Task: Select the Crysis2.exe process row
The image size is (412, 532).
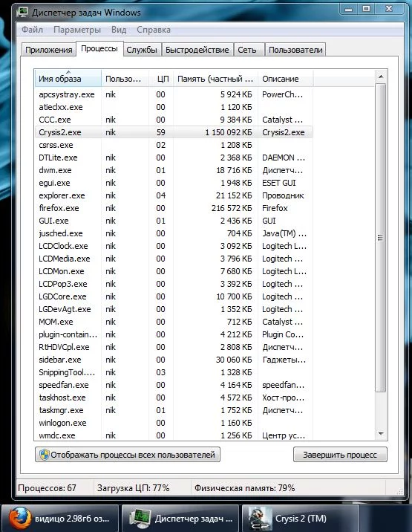Action: (174, 132)
